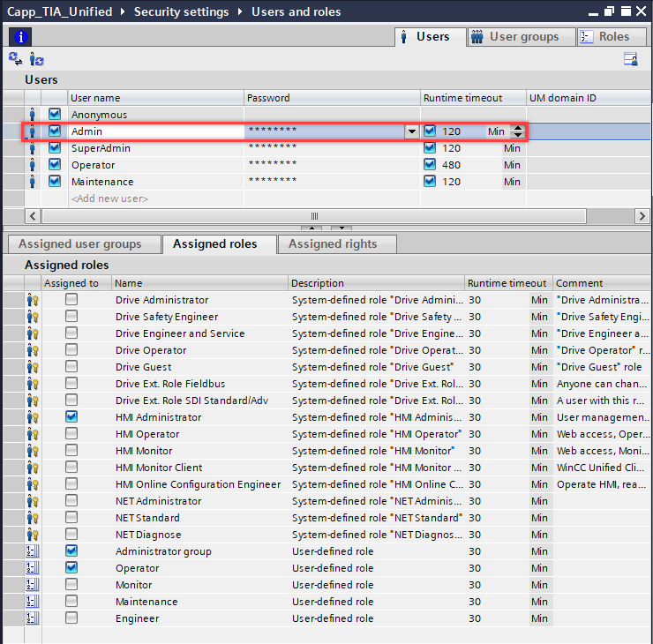Image resolution: width=653 pixels, height=644 pixels.
Task: Click the first toolbar icon below the info icon
Action: coord(16,59)
